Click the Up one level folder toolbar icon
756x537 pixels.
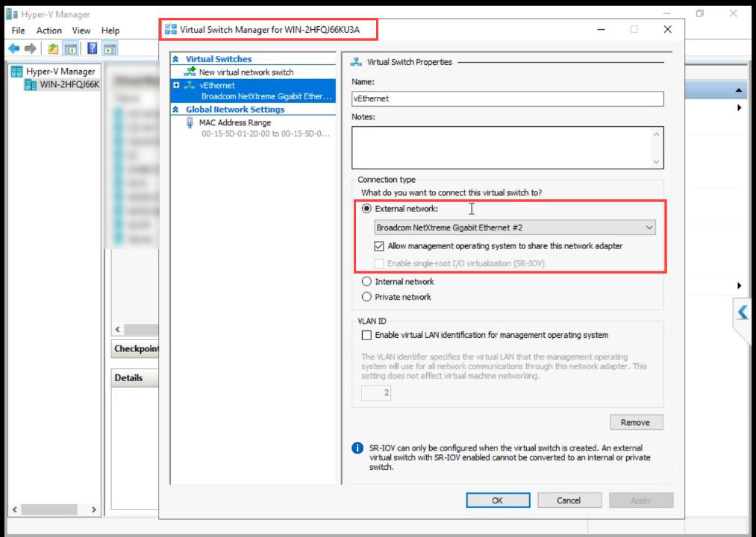pos(53,48)
